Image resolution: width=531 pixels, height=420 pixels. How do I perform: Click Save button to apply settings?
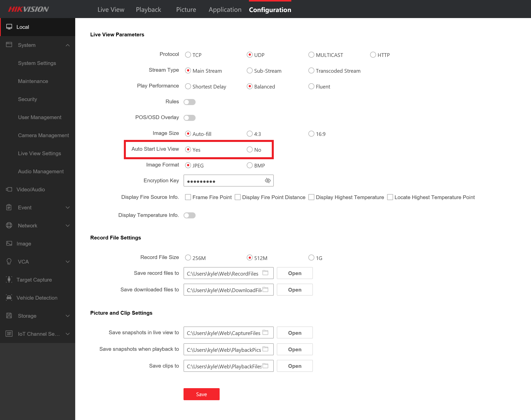[201, 394]
